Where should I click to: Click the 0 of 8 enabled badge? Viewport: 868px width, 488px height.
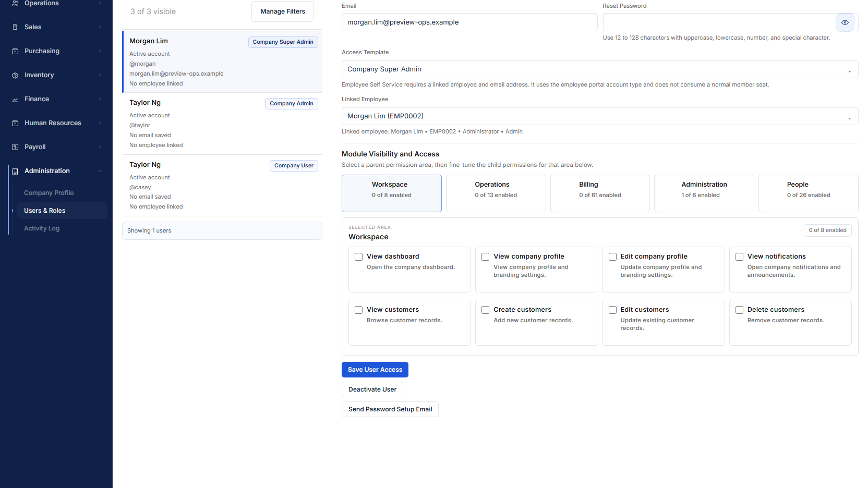828,230
